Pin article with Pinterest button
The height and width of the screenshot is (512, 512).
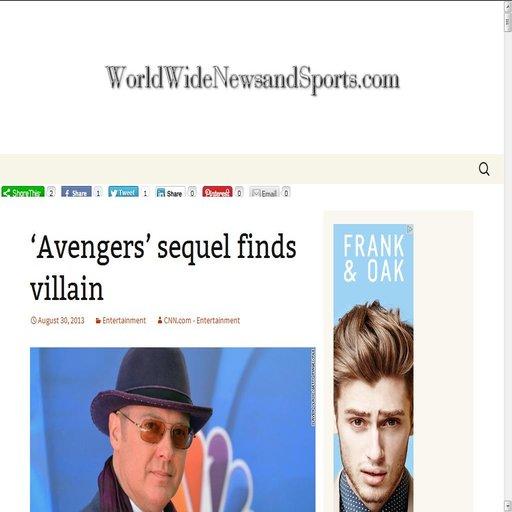point(217,192)
